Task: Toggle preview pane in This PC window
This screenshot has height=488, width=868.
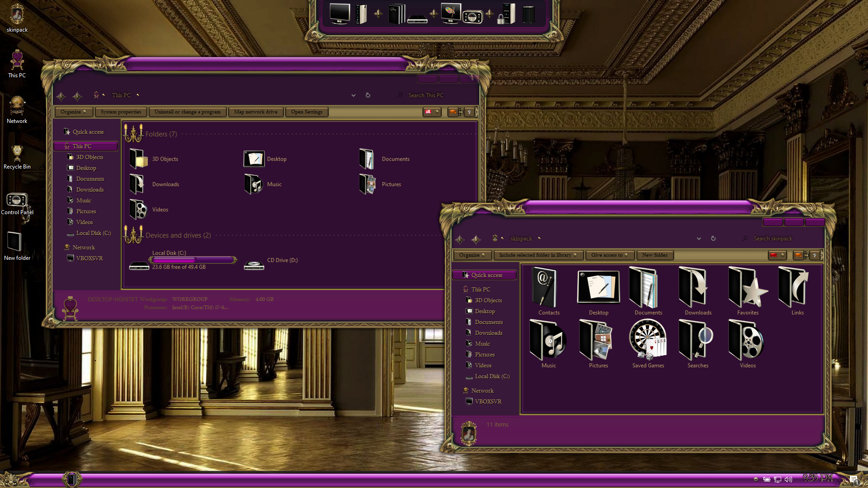Action: point(453,112)
